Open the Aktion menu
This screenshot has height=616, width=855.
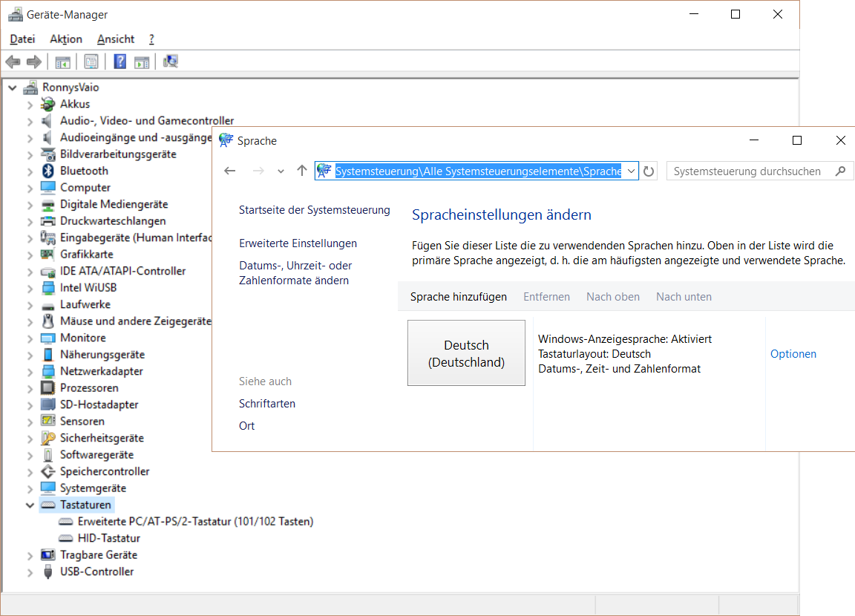pyautogui.click(x=66, y=39)
